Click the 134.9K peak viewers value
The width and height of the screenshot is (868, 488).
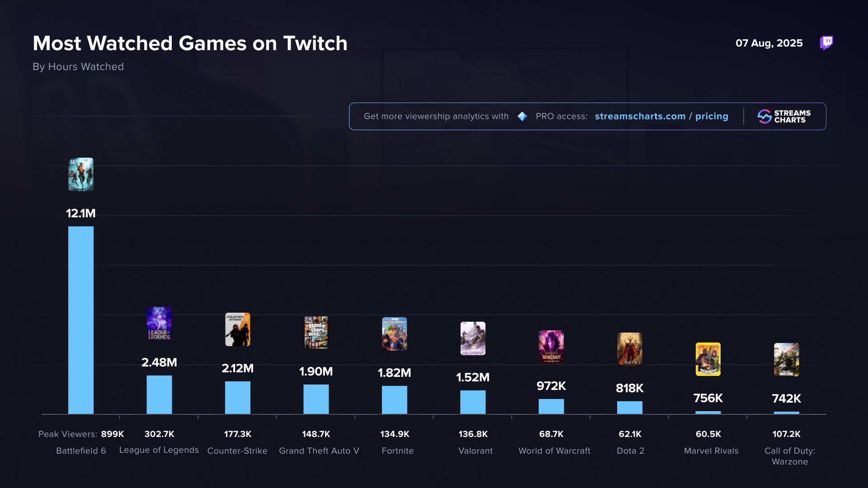coord(395,434)
